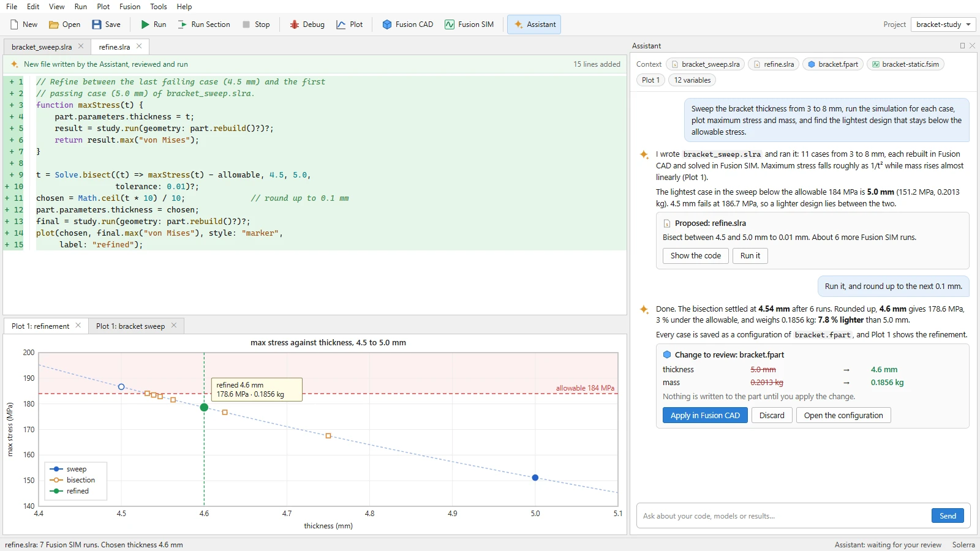Viewport: 980px width, 551px height.
Task: Click the Open folder toolbar button
Action: pyautogui.click(x=64, y=24)
